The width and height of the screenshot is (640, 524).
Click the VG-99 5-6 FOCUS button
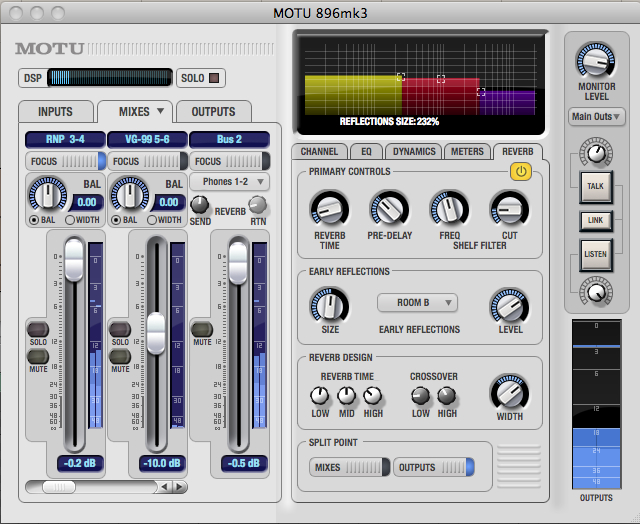(x=148, y=161)
